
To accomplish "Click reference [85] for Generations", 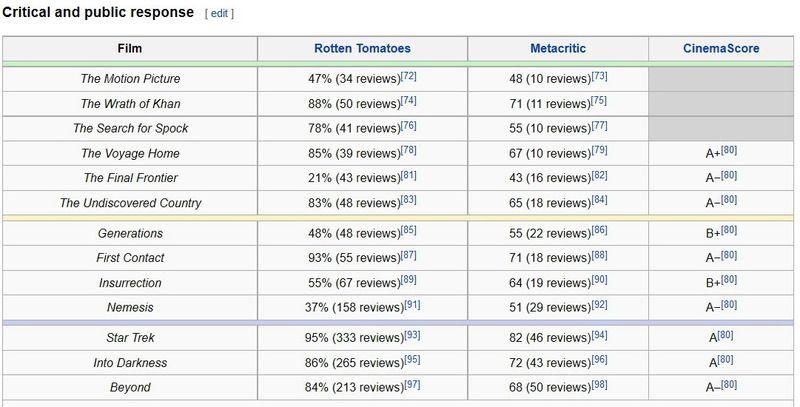I will click(x=409, y=231).
